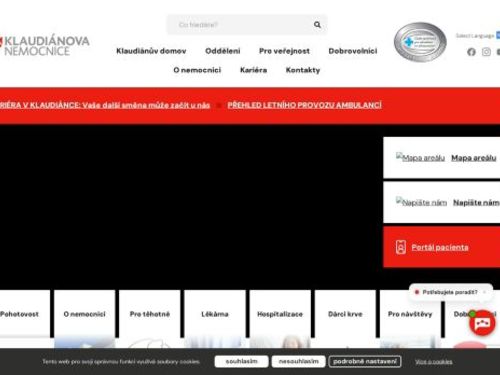Open the Oddělení menu item
The height and width of the screenshot is (375, 500).
tap(223, 51)
